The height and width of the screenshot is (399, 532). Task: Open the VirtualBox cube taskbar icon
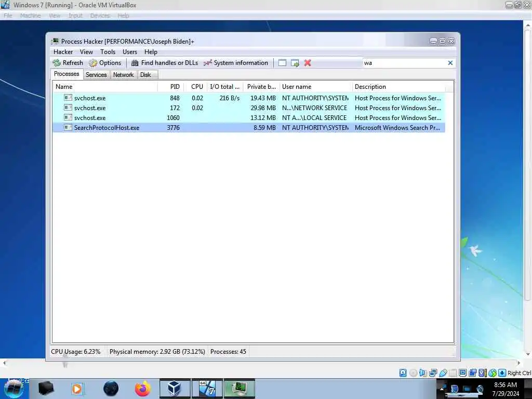[175, 389]
